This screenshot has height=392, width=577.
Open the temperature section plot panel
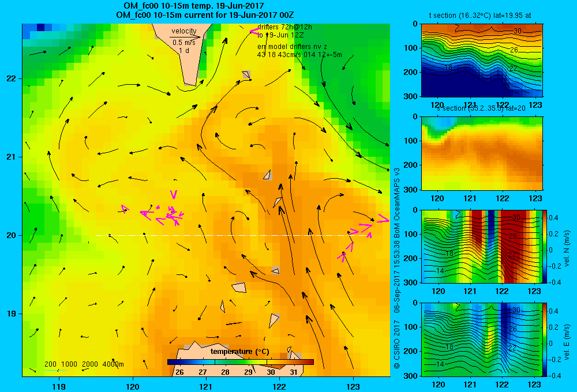point(482,61)
